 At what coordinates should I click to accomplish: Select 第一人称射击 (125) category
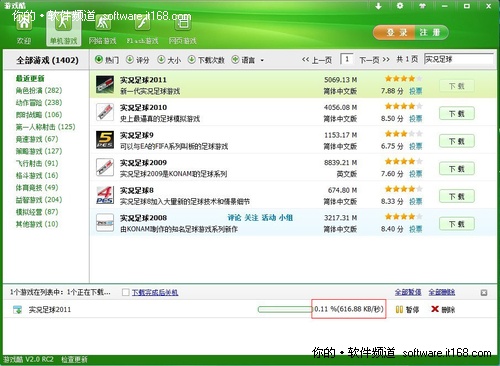45,127
